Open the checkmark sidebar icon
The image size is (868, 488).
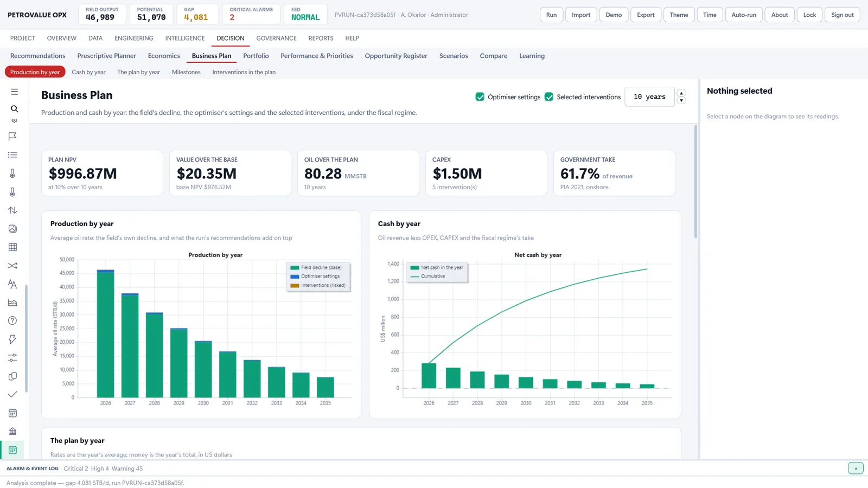[x=12, y=395]
